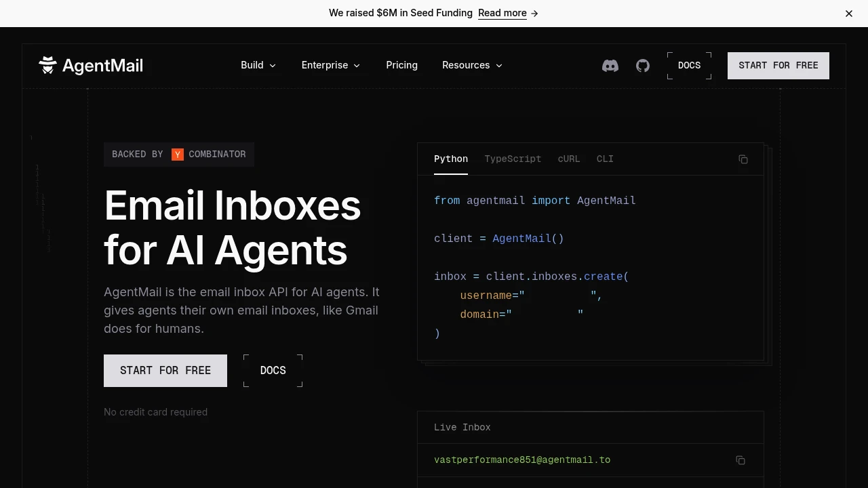Image resolution: width=868 pixels, height=488 pixels.
Task: Click the Y Combinator logo badge
Action: tap(178, 155)
